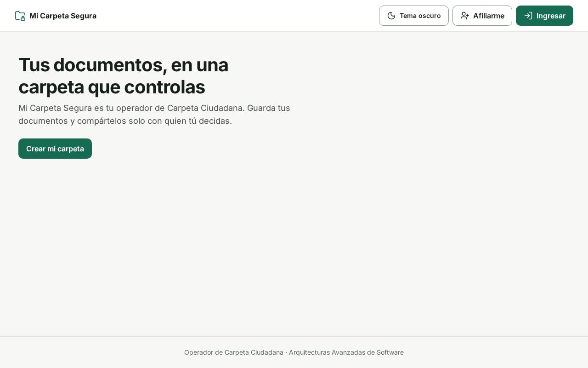
Task: Select the heading 'Tus documentos, en una carpeta que controlas'
Action: pos(124,76)
